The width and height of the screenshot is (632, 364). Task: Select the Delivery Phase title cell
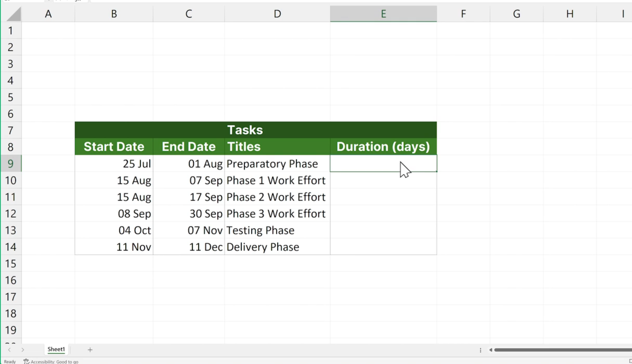[277, 247]
